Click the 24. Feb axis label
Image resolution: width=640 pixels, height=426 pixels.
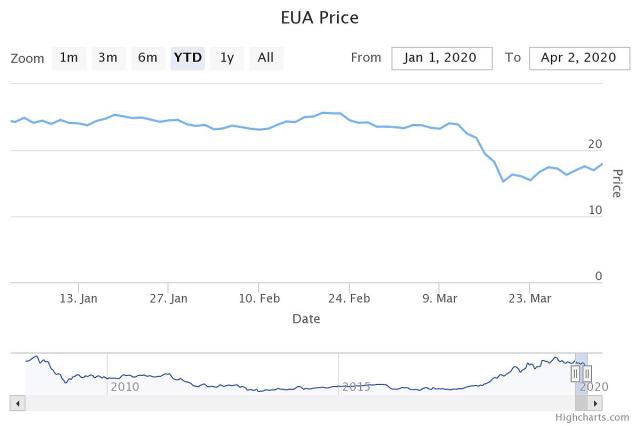point(352,298)
